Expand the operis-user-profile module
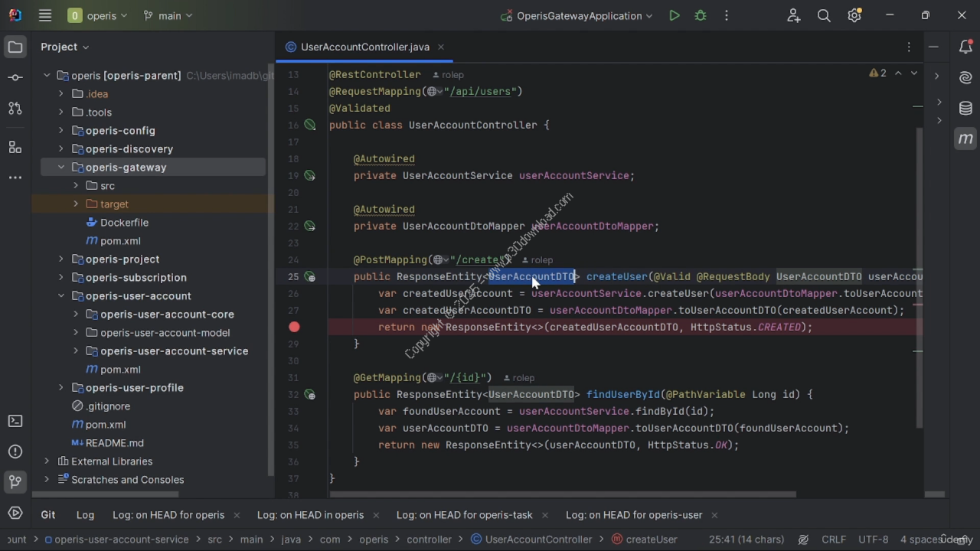 coord(61,388)
